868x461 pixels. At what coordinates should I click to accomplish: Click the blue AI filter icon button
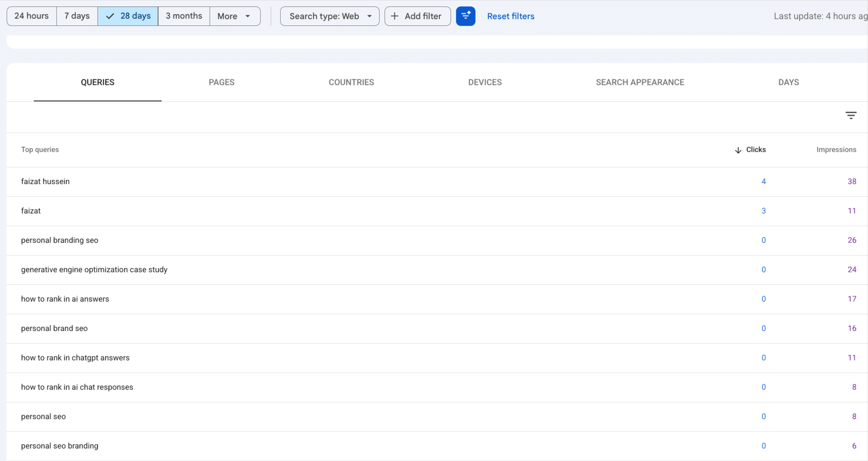click(466, 16)
